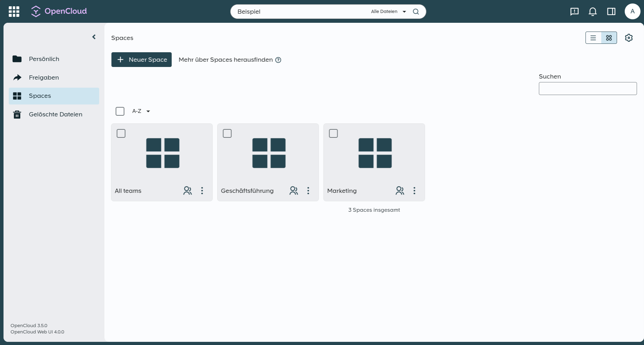Open context menu for Marketing space
Image resolution: width=644 pixels, height=345 pixels.
(414, 190)
